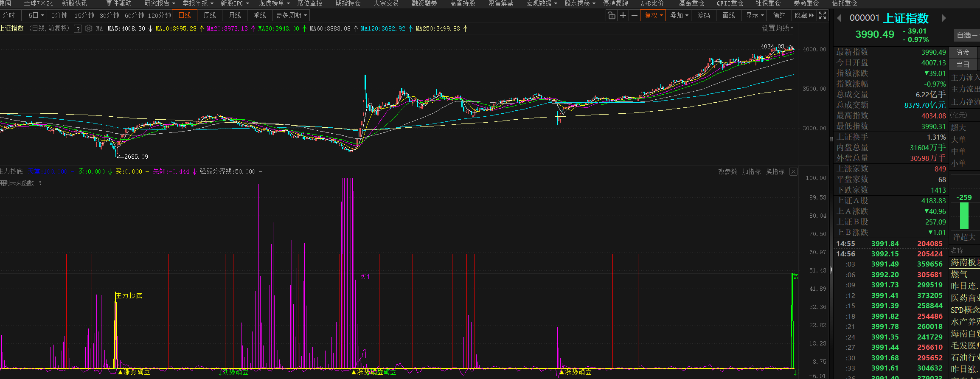980x379 pixels.
Task: Switch to 季线 quarterly tab
Action: (260, 16)
